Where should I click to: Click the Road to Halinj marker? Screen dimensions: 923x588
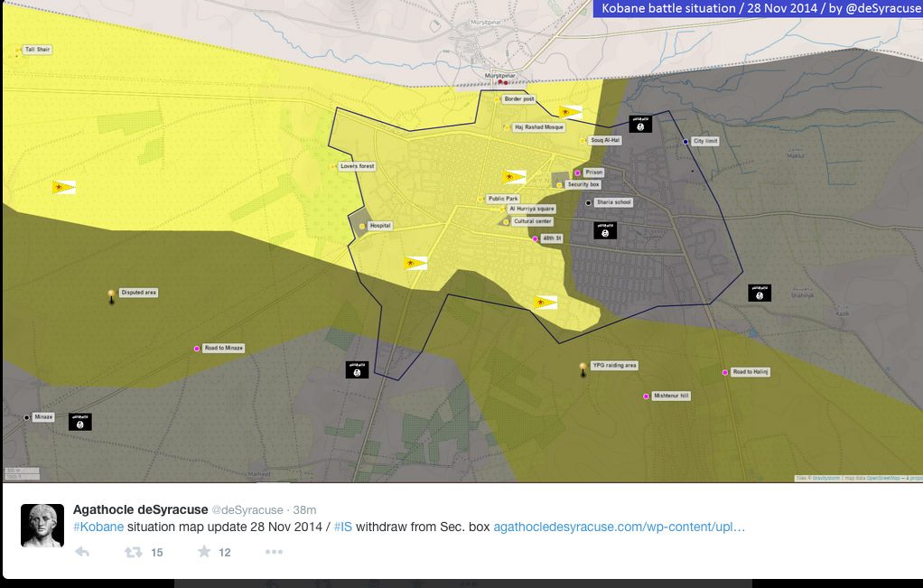click(724, 372)
